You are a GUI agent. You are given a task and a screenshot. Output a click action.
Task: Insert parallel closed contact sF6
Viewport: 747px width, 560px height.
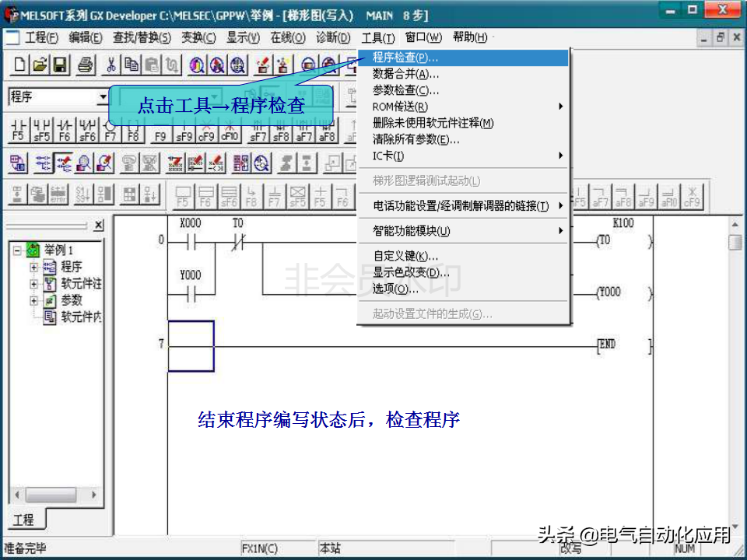point(88,130)
